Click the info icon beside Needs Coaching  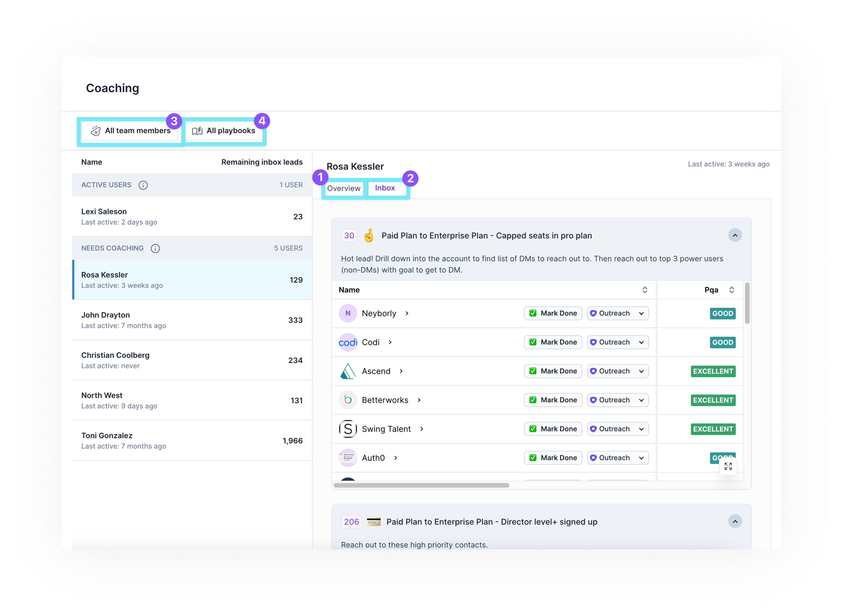coord(155,248)
